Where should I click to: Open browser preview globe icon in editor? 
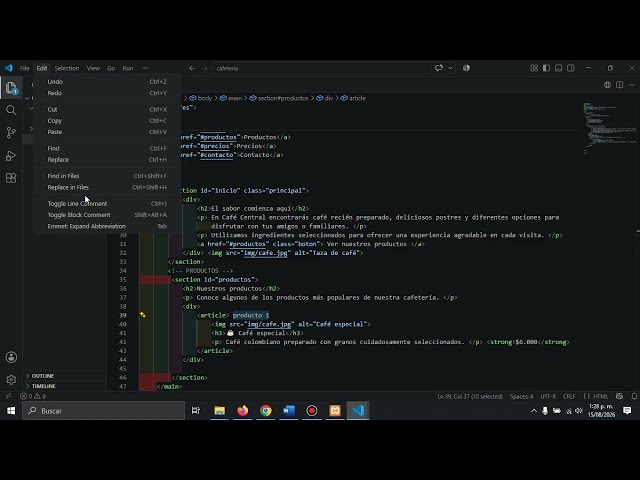click(607, 84)
